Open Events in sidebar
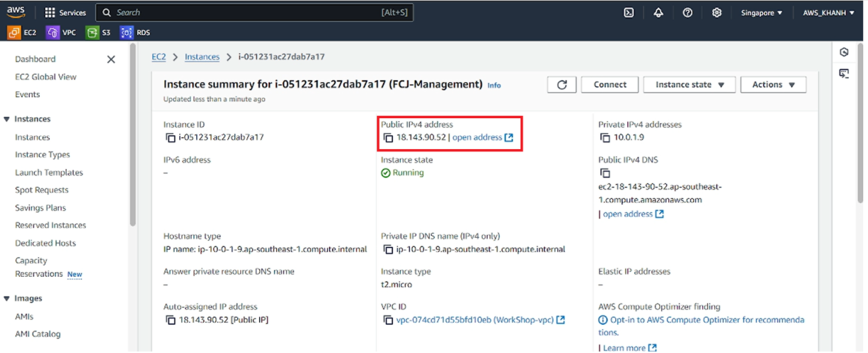Screen dimensions: 868x353 click(27, 94)
